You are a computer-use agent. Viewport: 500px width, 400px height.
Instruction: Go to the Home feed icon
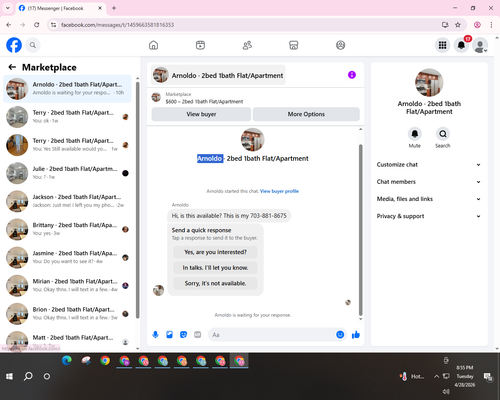[x=153, y=45]
